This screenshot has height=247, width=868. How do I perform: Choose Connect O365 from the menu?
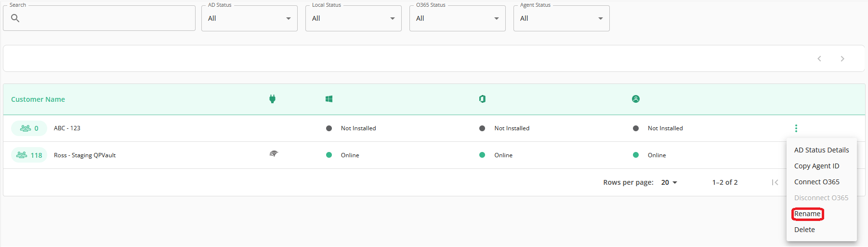click(816, 182)
